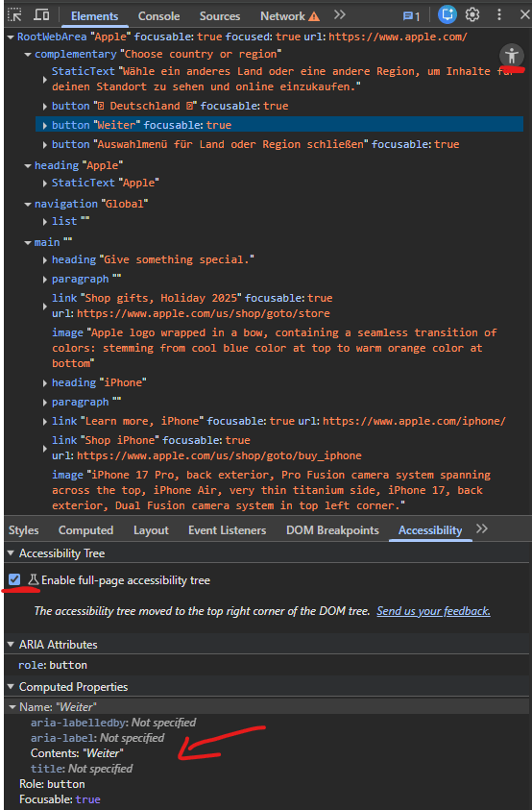This screenshot has height=810, width=532.
Task: Click the shop/goto/store url value
Action: pos(203,313)
